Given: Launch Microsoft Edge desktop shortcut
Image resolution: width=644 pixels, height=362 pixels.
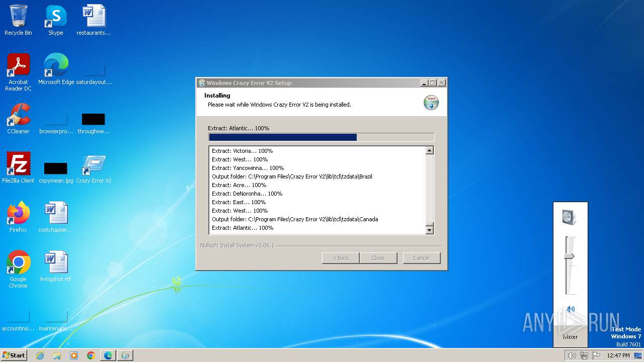Looking at the screenshot, I should tap(56, 69).
